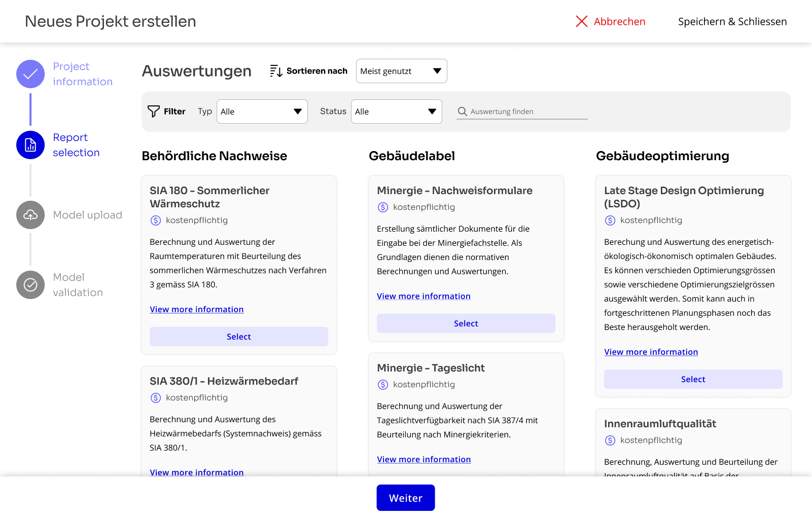The width and height of the screenshot is (812, 519).
Task: Click the dollar icon on Minergie Tageslicht card
Action: pyautogui.click(x=383, y=385)
